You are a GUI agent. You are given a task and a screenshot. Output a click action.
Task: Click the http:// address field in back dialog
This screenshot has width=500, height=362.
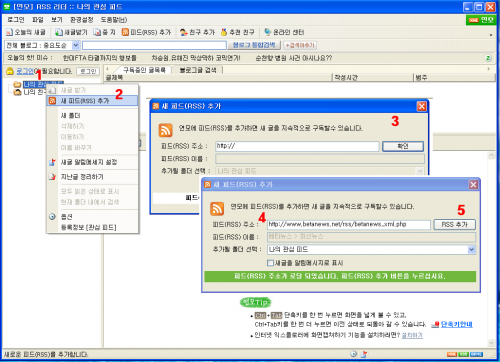click(297, 146)
